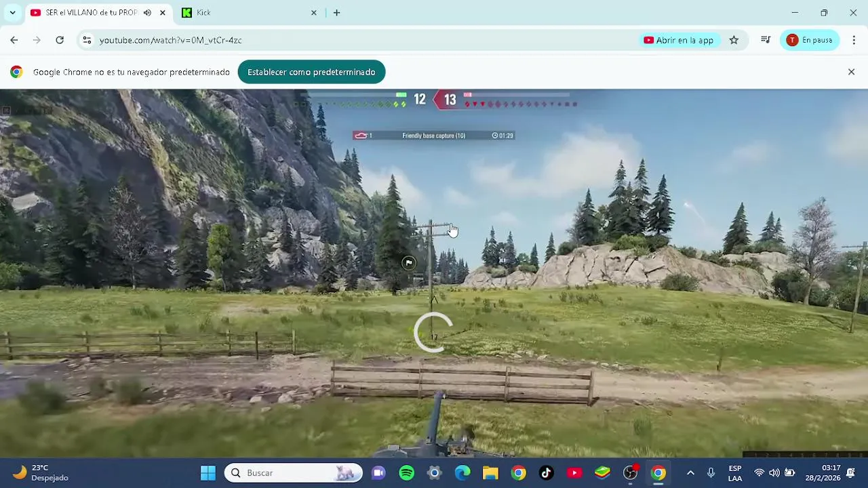The height and width of the screenshot is (488, 868).
Task: Dismiss the default browser notification bar
Action: pyautogui.click(x=851, y=72)
